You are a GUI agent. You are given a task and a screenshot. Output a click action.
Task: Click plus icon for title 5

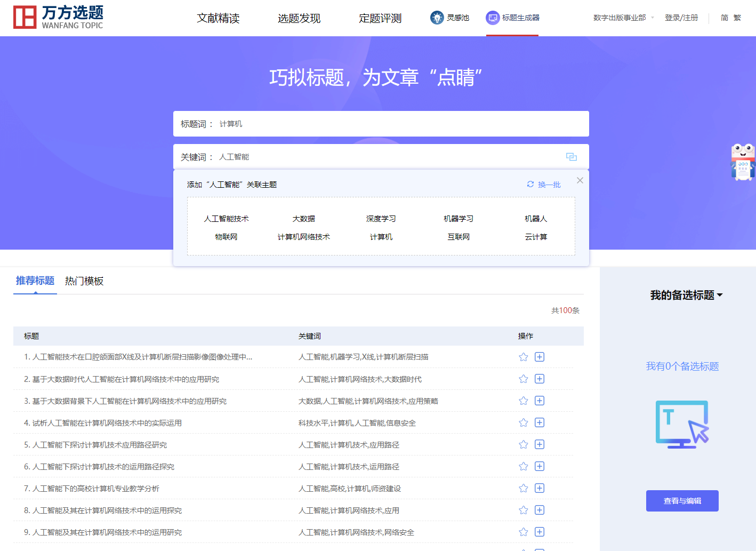point(540,444)
